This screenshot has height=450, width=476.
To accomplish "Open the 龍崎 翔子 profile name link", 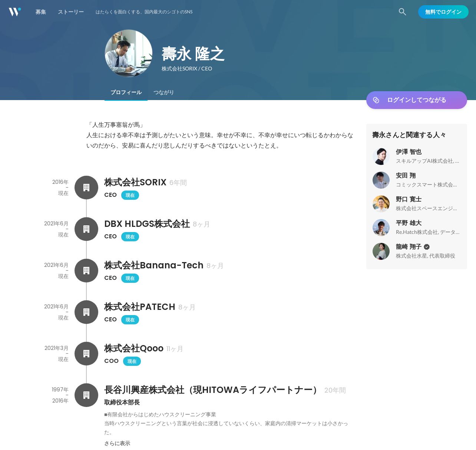I will (x=409, y=246).
